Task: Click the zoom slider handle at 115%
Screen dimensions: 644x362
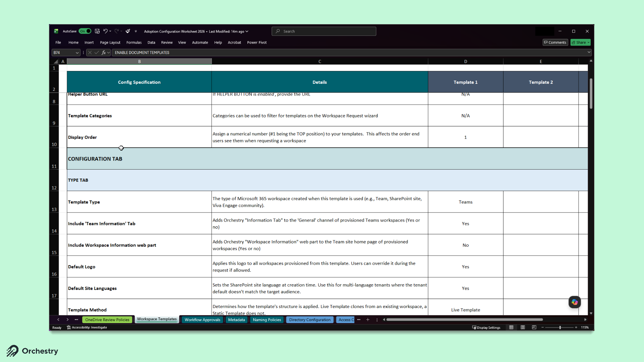Action: (560, 327)
